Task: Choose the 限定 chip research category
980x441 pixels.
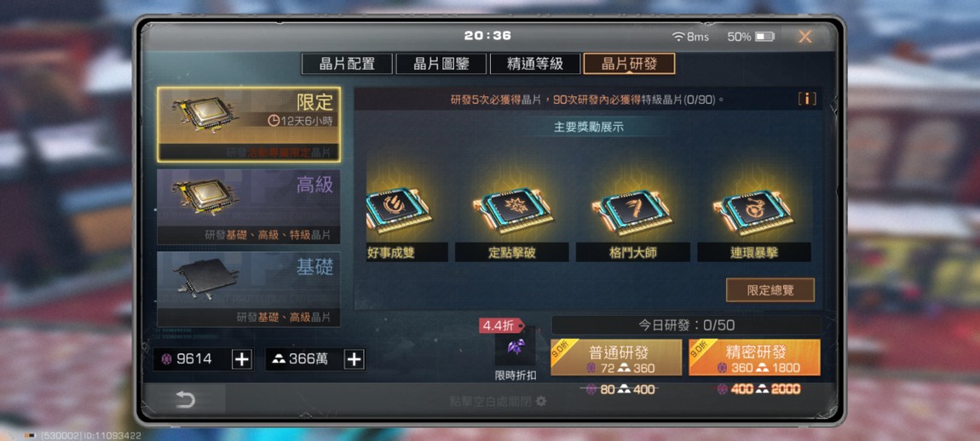Action: (x=249, y=125)
